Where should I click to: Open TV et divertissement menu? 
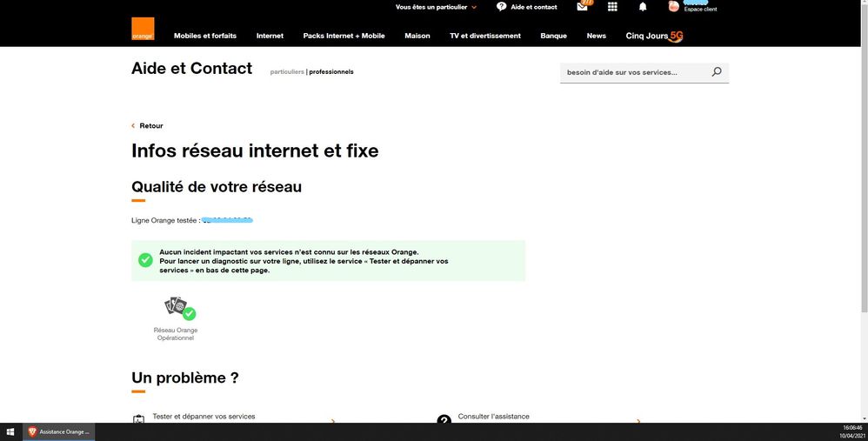485,36
